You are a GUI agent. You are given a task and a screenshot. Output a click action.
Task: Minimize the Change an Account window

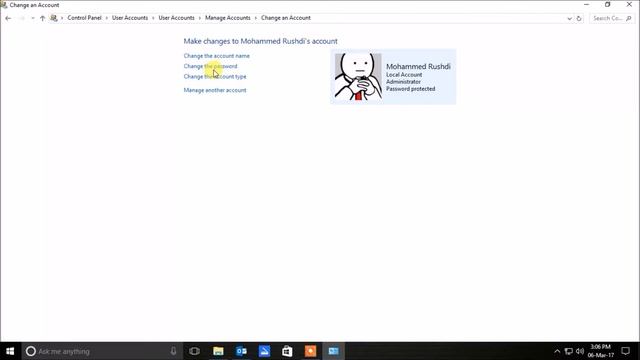(x=587, y=4)
